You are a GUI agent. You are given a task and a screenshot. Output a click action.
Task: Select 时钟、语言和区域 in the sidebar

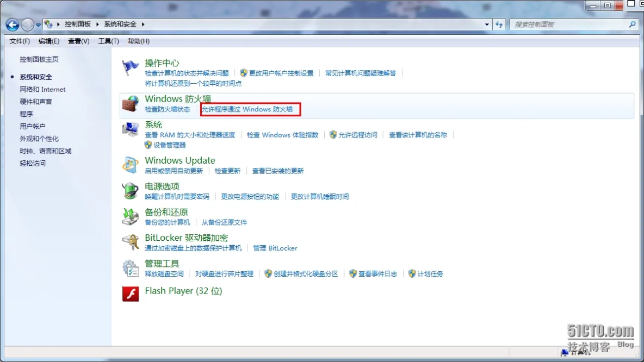tap(46, 151)
